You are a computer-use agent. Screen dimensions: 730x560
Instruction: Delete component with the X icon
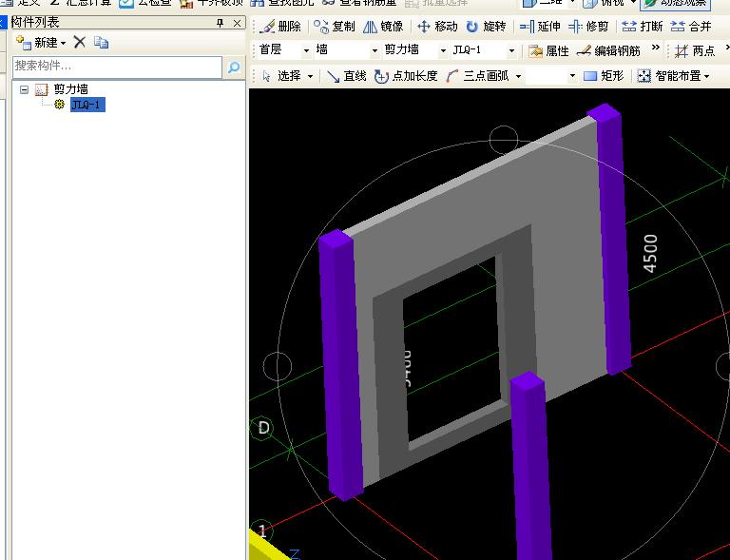tap(80, 43)
